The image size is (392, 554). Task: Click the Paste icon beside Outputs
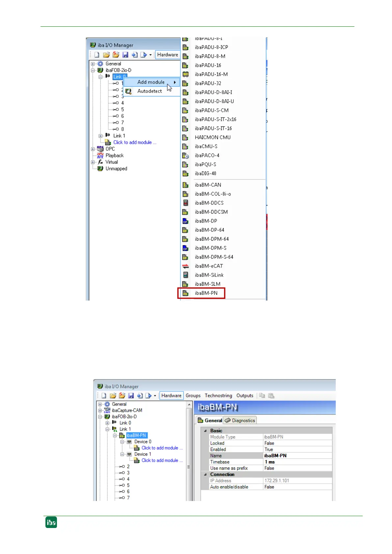(x=271, y=396)
